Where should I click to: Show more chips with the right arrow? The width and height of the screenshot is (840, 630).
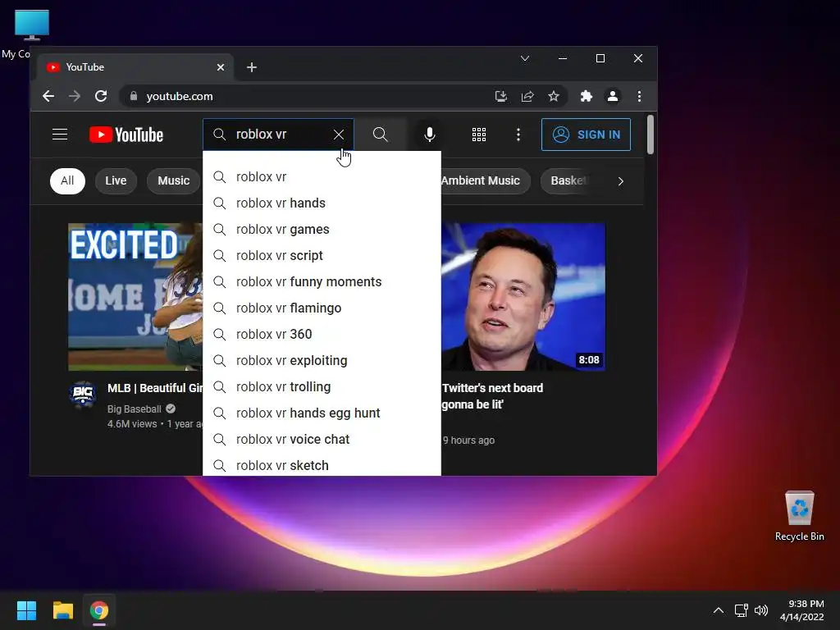(x=620, y=181)
